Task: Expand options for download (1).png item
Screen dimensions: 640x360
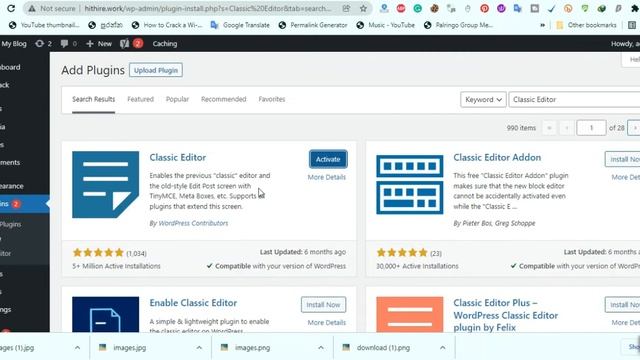Action: (x=442, y=348)
